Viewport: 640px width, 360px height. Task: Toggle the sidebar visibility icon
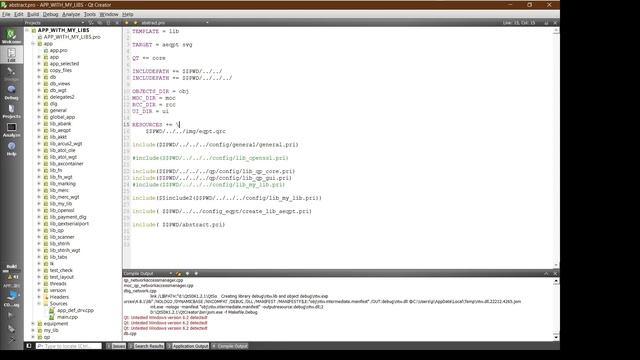click(x=29, y=346)
